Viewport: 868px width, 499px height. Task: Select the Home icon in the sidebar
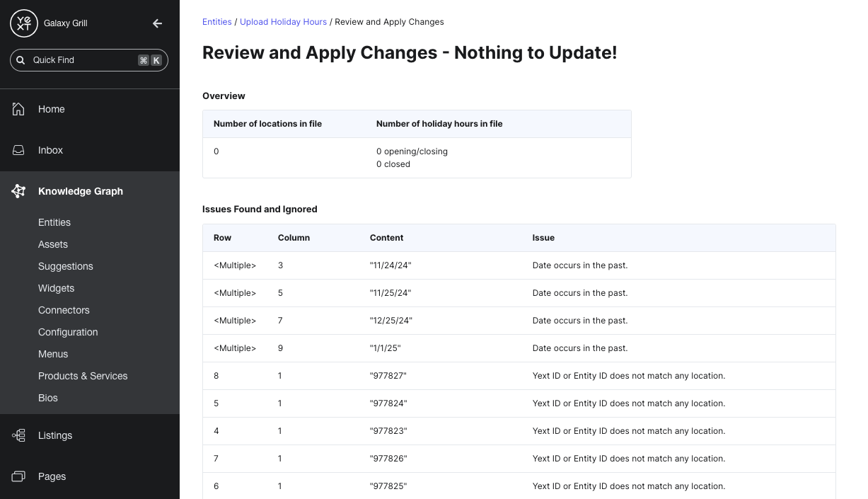tap(17, 109)
